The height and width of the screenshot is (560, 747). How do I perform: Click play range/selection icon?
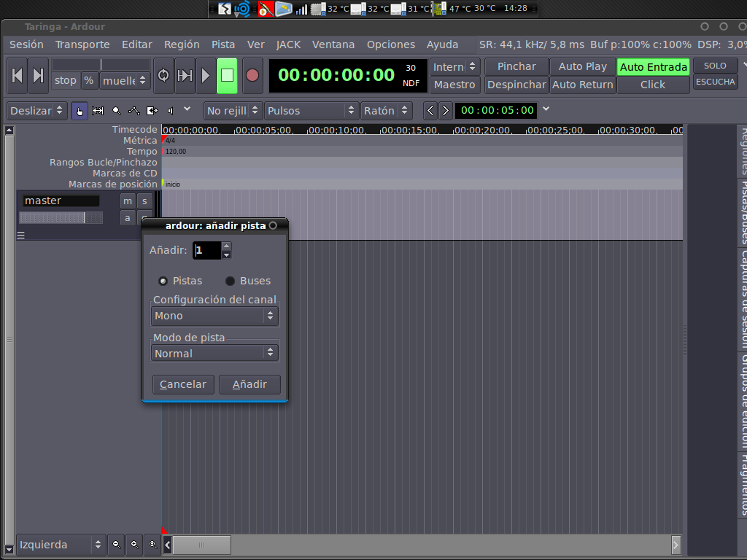click(x=185, y=75)
